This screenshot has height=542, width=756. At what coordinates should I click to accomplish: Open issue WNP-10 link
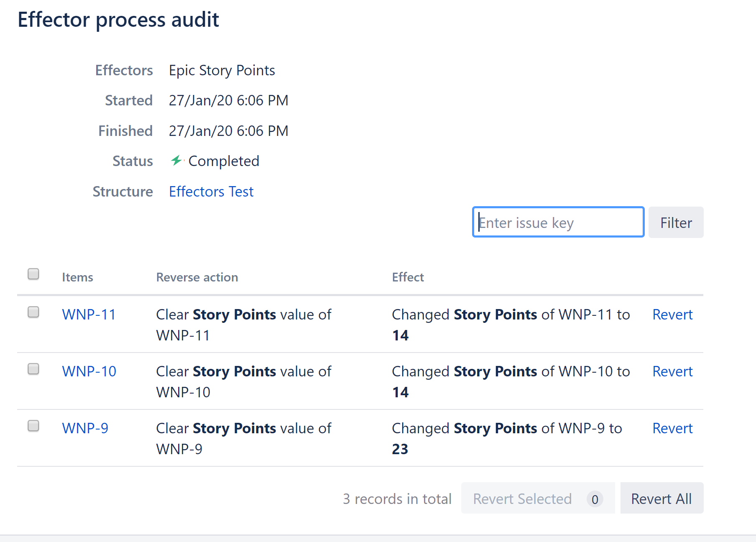(89, 371)
